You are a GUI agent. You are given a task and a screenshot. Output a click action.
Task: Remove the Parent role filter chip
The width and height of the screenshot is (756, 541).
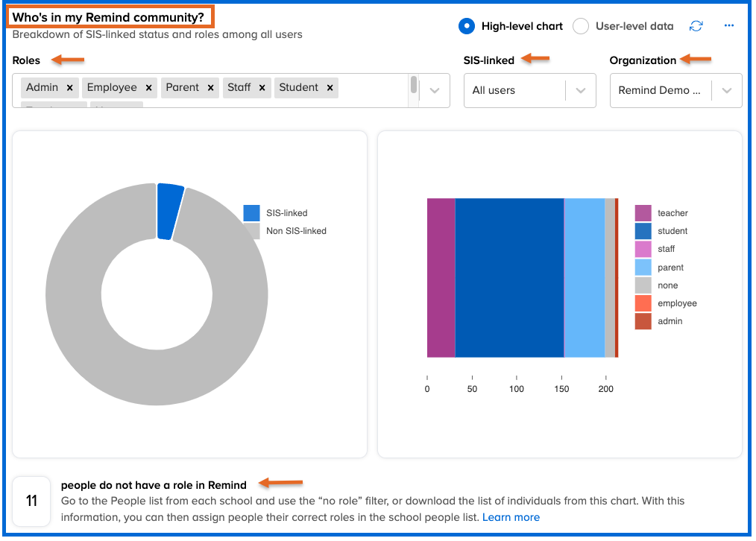(x=211, y=88)
